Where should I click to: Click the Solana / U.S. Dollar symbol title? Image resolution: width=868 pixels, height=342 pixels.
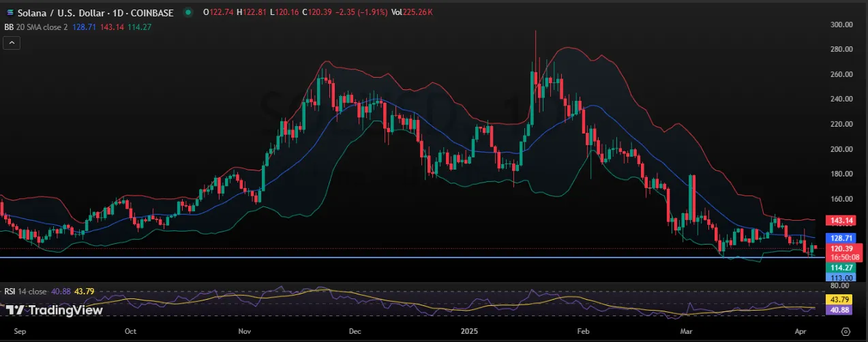(95, 13)
